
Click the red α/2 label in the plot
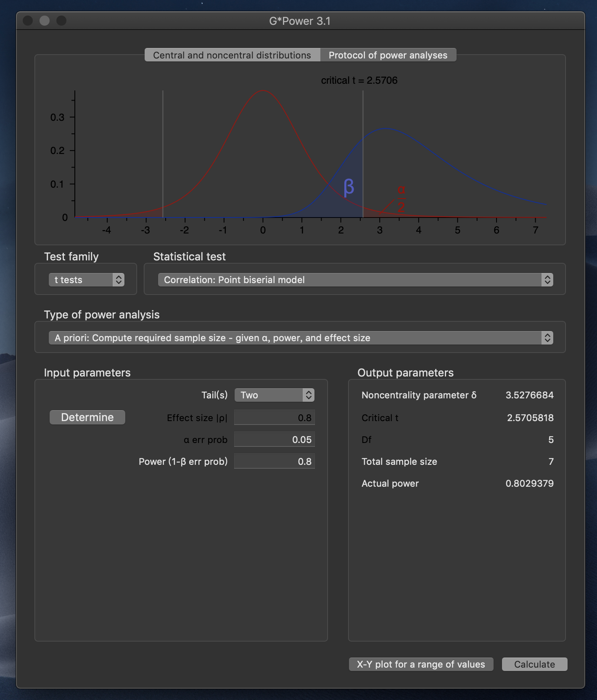point(401,199)
